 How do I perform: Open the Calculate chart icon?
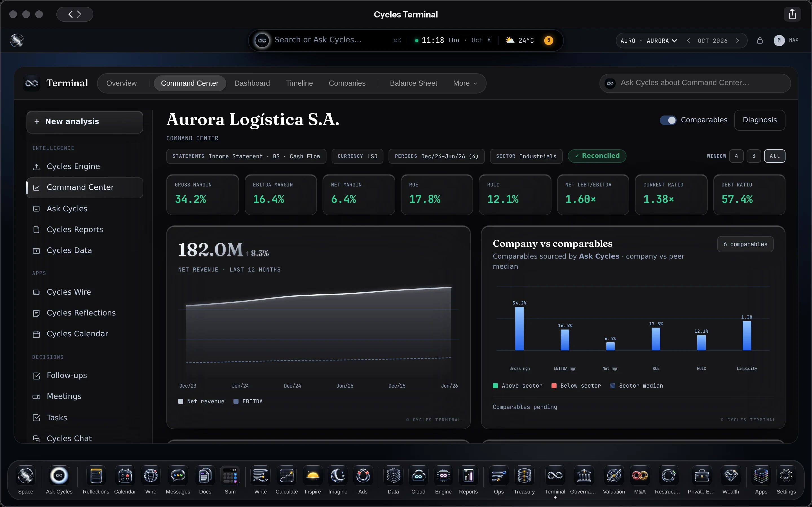(x=286, y=475)
